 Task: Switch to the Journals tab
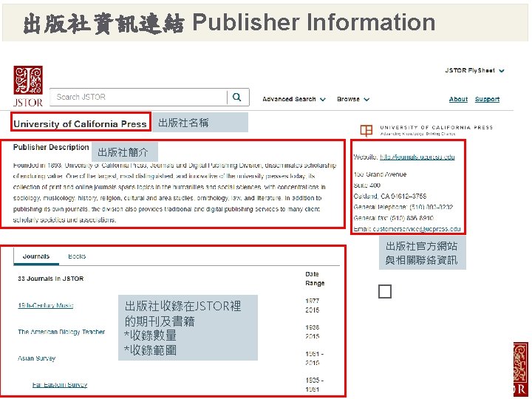point(36,256)
